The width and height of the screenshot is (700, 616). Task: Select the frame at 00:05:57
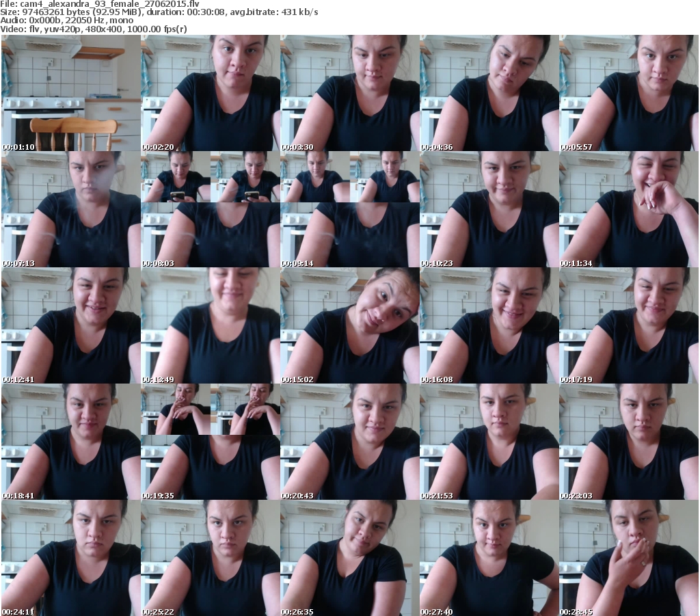(629, 93)
